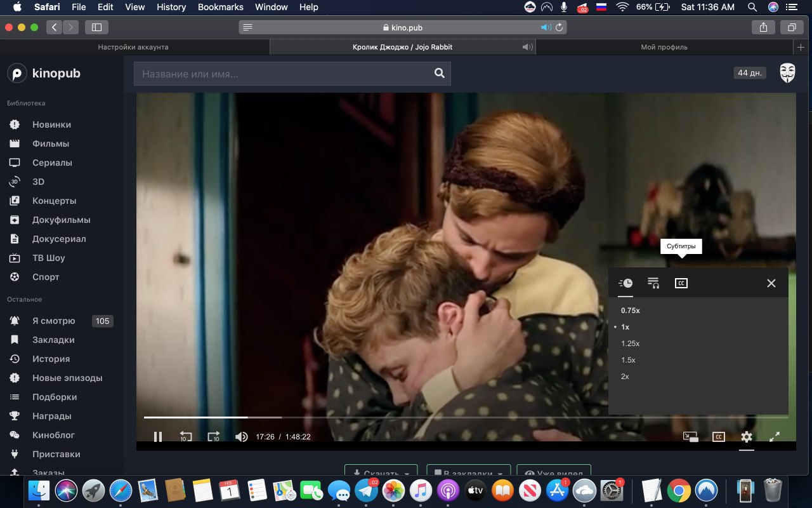
Task: Open Я смотрю watchlist
Action: (53, 321)
